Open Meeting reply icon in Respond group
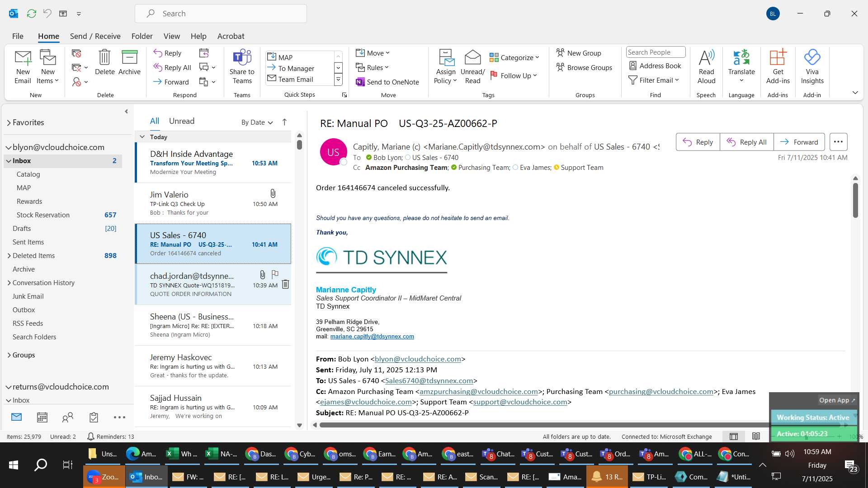The width and height of the screenshot is (868, 488). coord(204,53)
